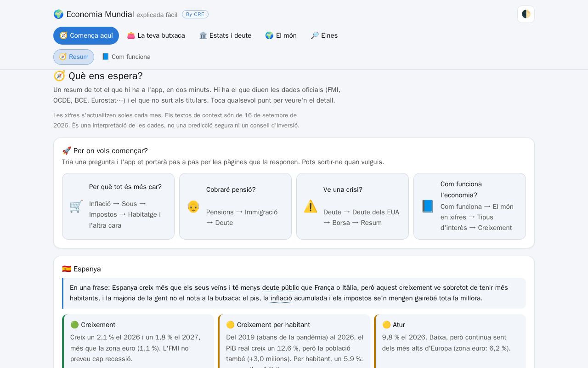The width and height of the screenshot is (588, 368).
Task: Switch to the El món tab
Action: coord(281,35)
